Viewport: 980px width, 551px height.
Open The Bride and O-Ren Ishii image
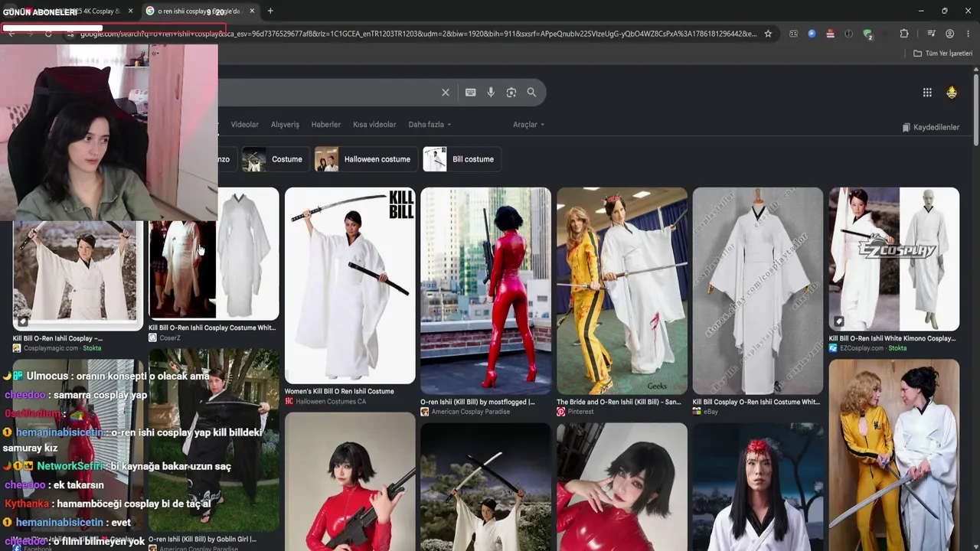pyautogui.click(x=622, y=291)
